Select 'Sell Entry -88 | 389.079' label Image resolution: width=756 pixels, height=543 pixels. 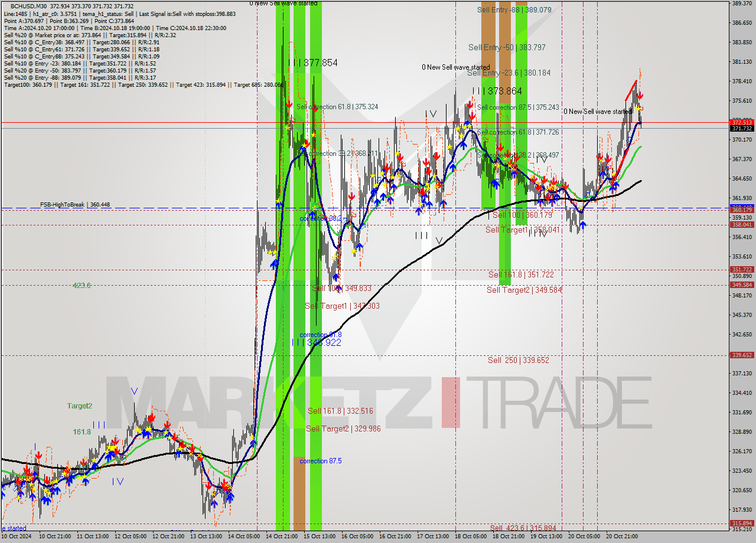pos(514,10)
